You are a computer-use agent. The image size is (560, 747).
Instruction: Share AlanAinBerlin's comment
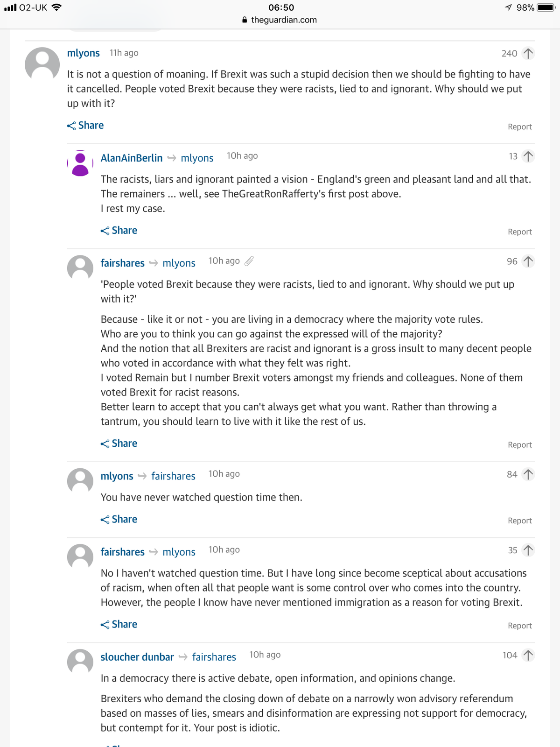coord(119,230)
